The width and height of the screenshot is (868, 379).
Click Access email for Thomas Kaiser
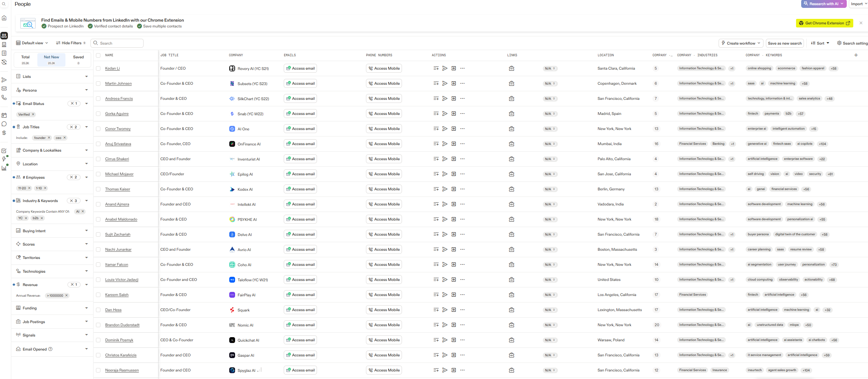300,189
